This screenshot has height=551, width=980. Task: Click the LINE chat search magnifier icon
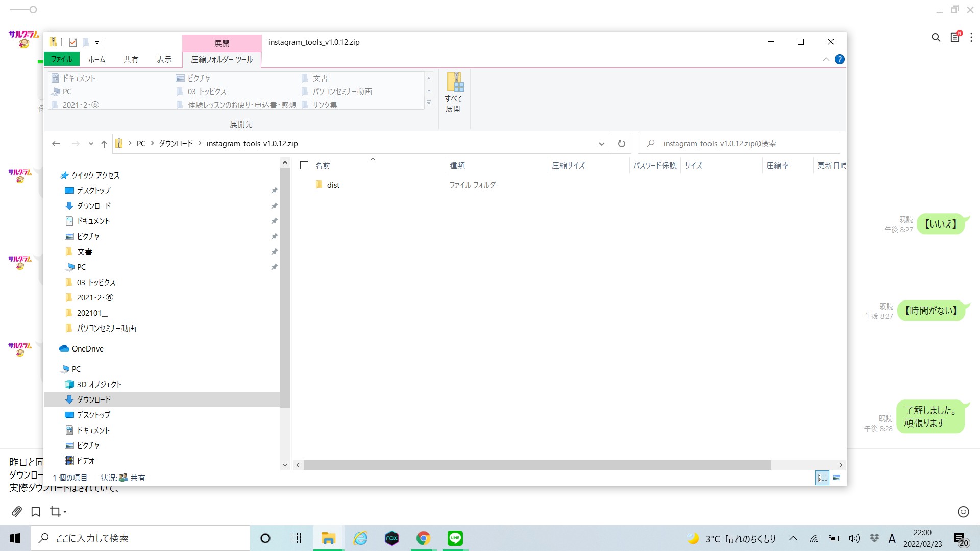tap(936, 37)
